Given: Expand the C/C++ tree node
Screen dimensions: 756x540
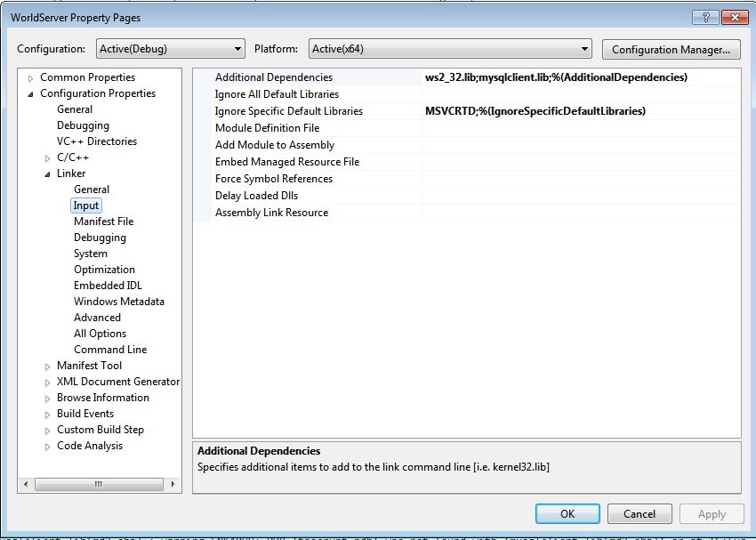Looking at the screenshot, I should pyautogui.click(x=48, y=158).
